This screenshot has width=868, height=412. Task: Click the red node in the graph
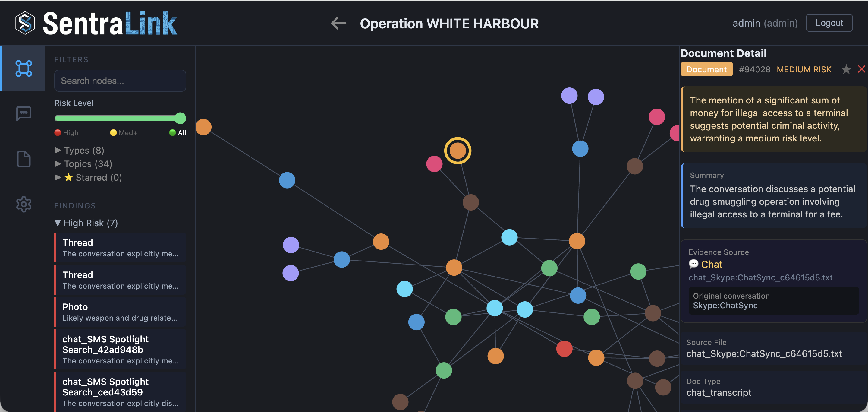(564, 349)
